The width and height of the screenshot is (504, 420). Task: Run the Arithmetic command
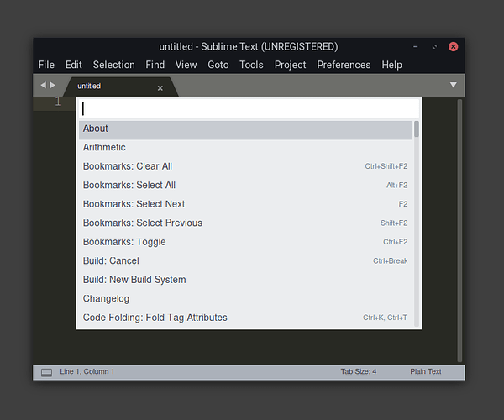point(245,148)
